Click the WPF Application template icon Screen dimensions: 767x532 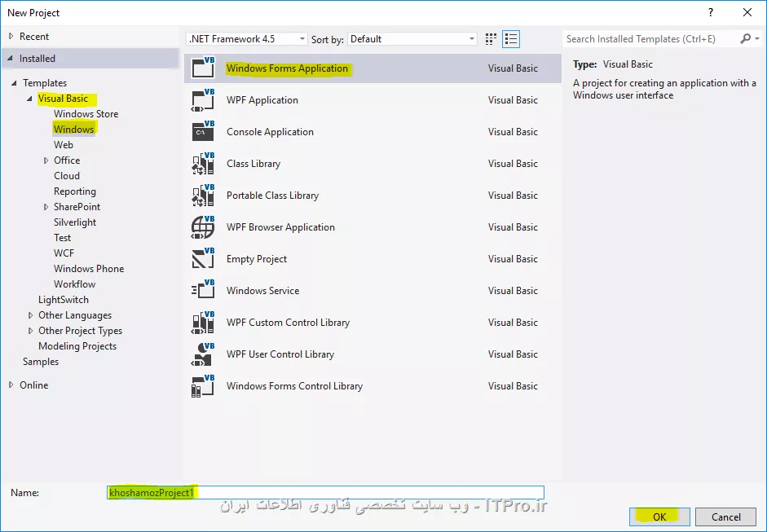point(203,99)
